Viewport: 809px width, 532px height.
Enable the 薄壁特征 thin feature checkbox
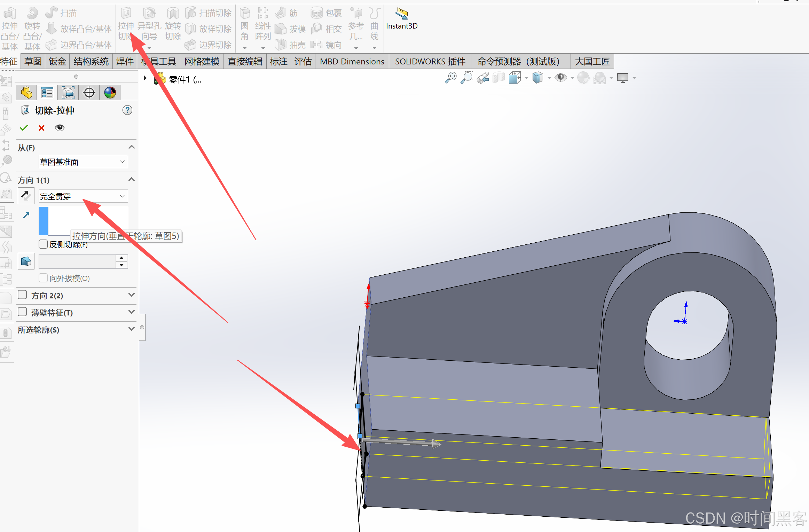coord(22,312)
